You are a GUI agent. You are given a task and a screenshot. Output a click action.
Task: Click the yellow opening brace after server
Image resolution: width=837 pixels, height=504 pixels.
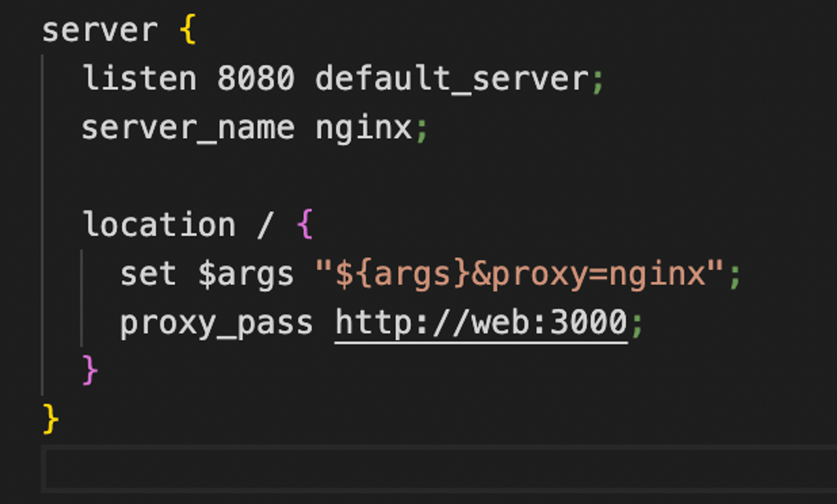point(188,30)
